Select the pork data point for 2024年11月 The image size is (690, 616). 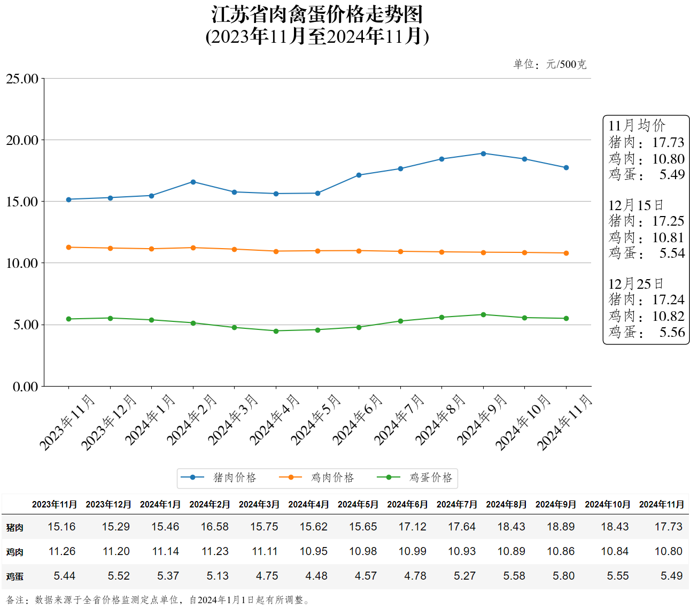pyautogui.click(x=566, y=168)
